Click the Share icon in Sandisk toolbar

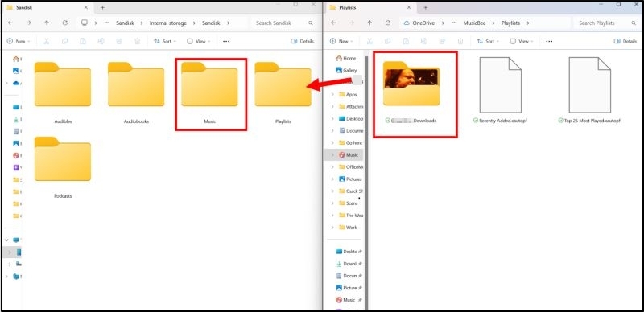click(119, 42)
